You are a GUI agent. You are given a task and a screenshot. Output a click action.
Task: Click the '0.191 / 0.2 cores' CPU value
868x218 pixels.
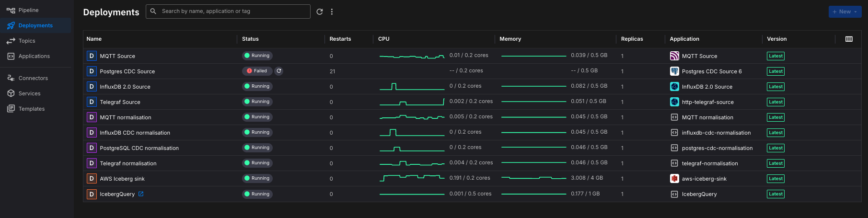[470, 178]
